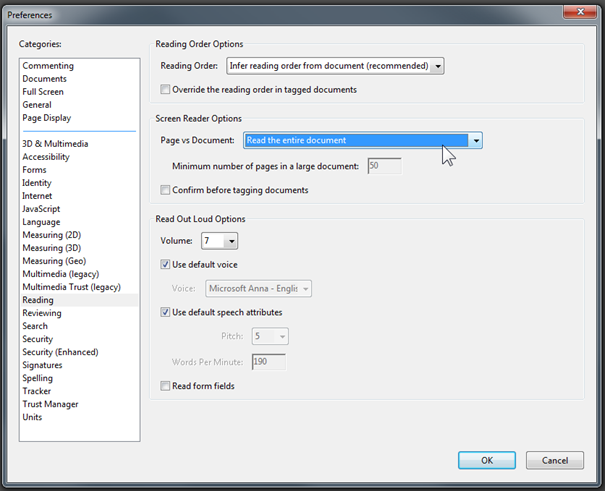This screenshot has width=605, height=491.
Task: Expand the Page vs Document dropdown
Action: pyautogui.click(x=476, y=141)
